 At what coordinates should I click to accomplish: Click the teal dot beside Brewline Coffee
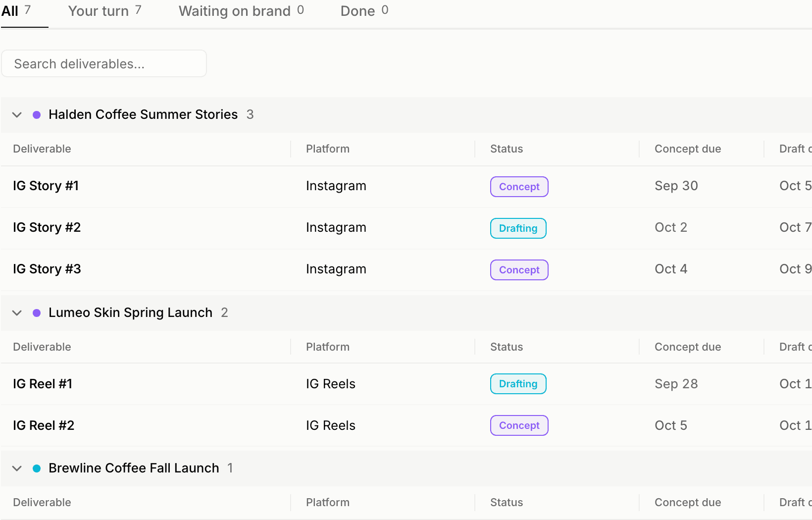click(x=37, y=468)
